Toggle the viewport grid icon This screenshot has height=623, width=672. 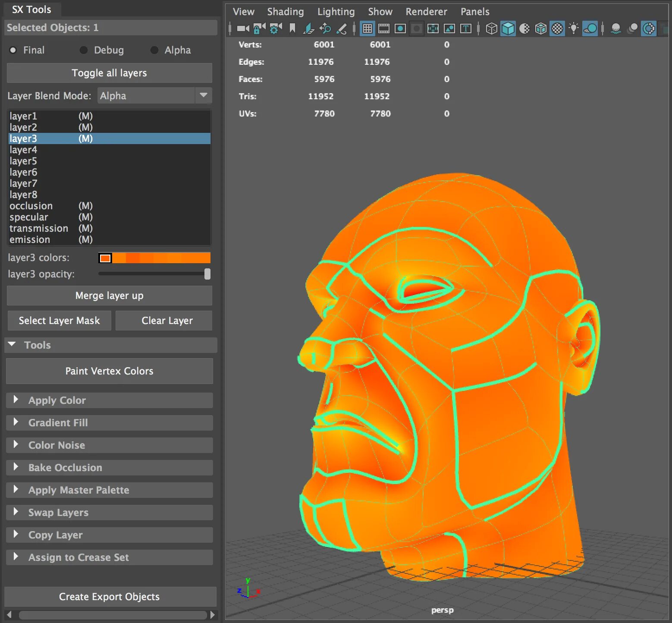pyautogui.click(x=367, y=28)
